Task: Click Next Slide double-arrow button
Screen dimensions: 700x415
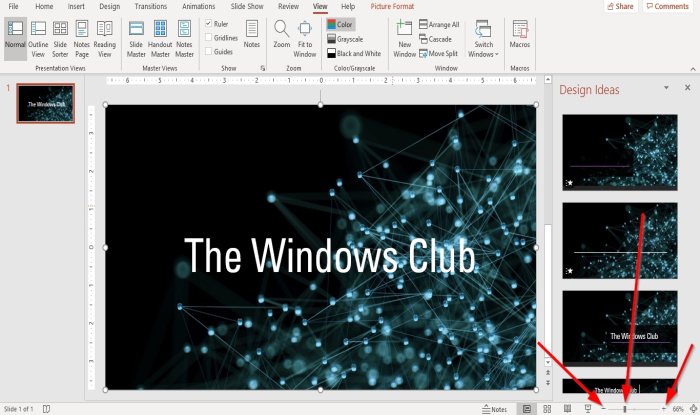Action: tap(548, 383)
